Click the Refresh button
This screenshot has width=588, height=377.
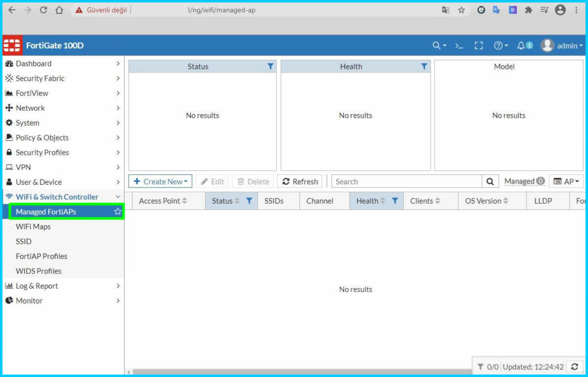pos(300,181)
